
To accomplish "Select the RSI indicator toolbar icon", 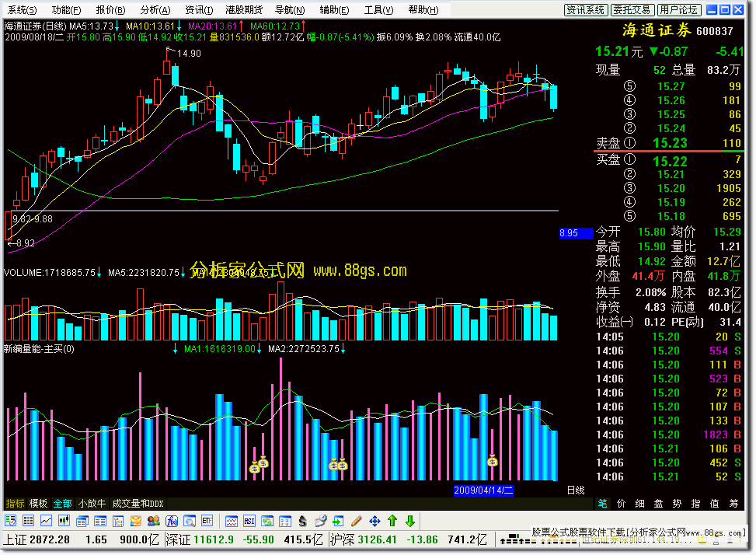I will point(249,522).
